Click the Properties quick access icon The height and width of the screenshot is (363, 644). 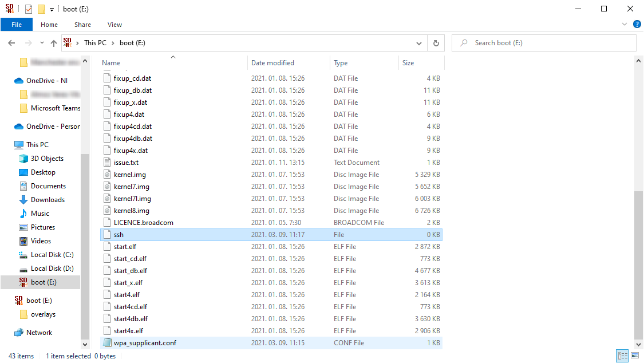click(x=29, y=9)
